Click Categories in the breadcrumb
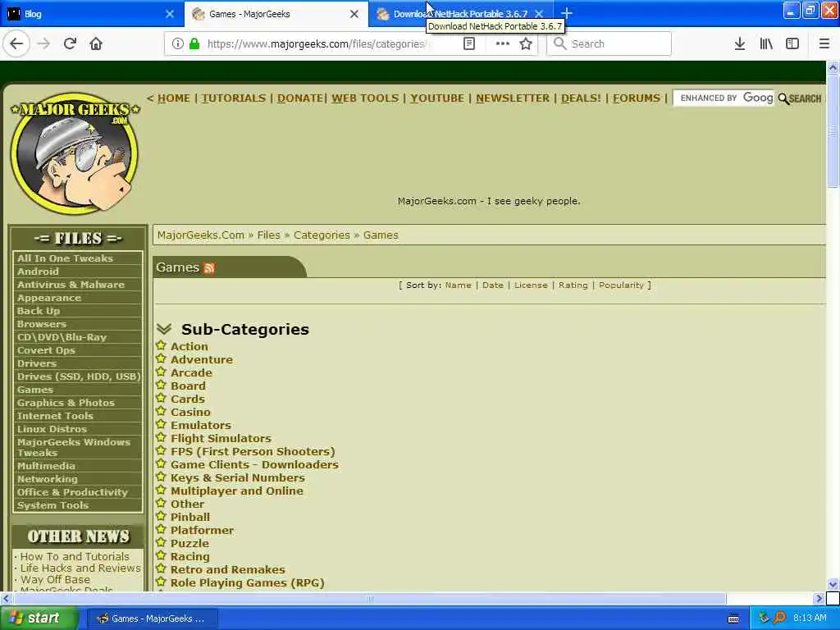This screenshot has height=630, width=840. coord(322,235)
